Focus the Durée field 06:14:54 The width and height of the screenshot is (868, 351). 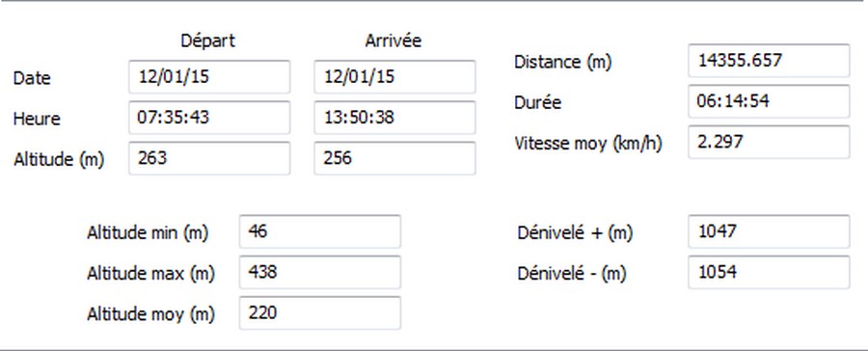769,101
